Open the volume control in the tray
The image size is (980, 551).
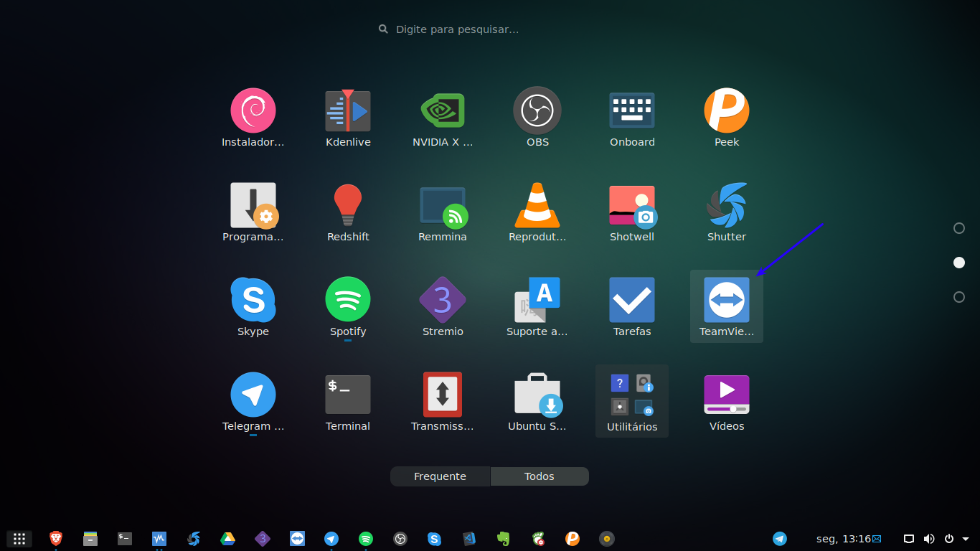click(x=929, y=539)
